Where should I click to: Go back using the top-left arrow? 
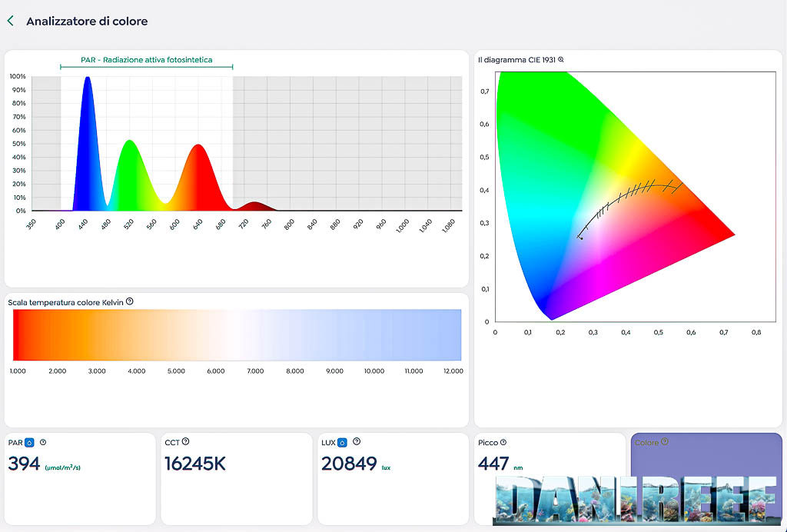click(11, 22)
